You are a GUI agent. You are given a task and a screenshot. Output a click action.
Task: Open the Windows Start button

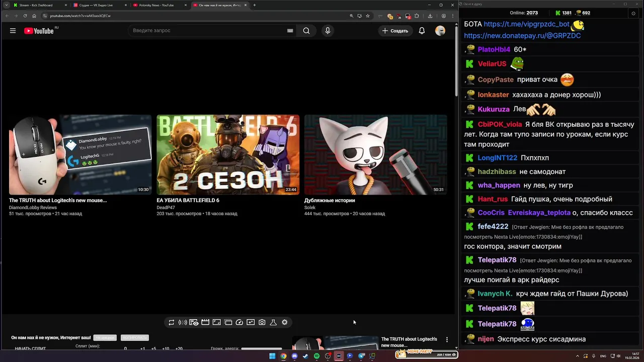(272, 356)
